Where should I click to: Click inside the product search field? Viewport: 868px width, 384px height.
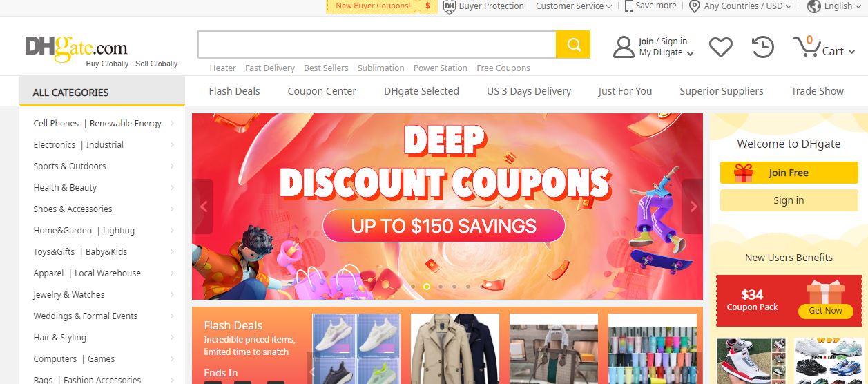pos(377,45)
